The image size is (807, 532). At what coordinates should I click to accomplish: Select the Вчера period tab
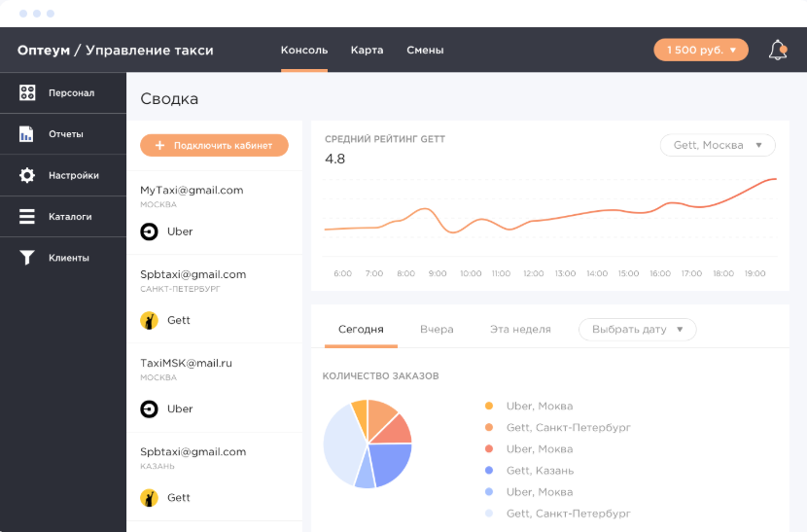pos(437,330)
